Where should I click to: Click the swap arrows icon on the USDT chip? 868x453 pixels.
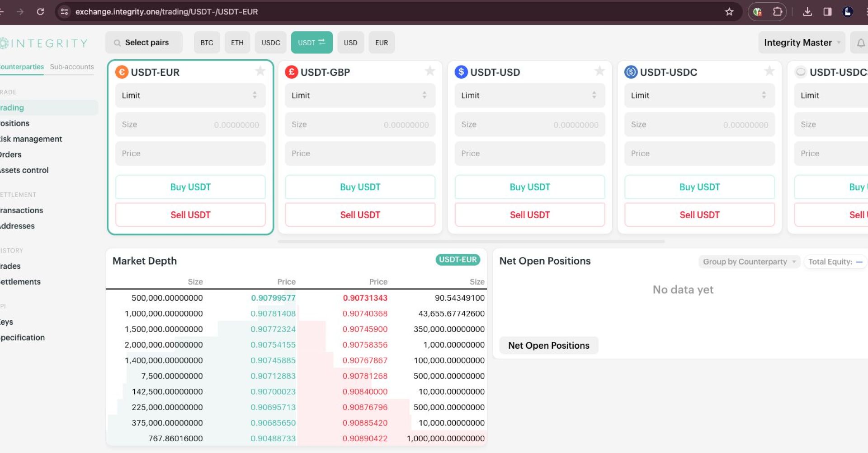(x=322, y=42)
